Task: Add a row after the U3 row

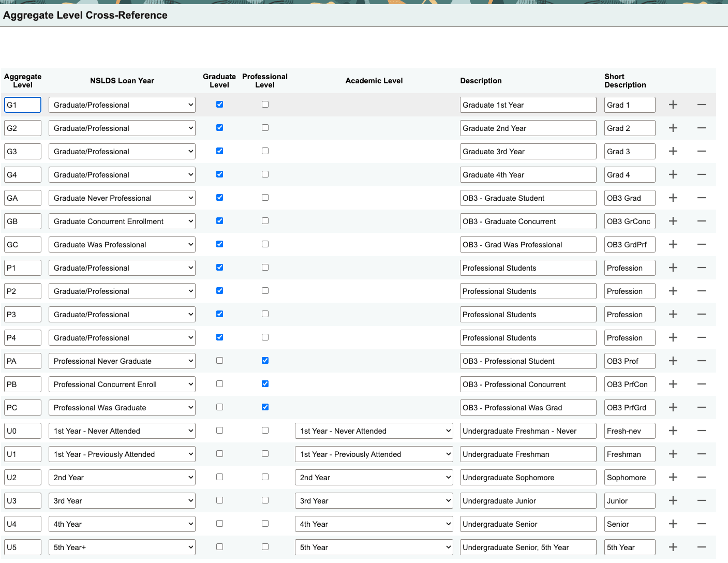Action: click(673, 500)
